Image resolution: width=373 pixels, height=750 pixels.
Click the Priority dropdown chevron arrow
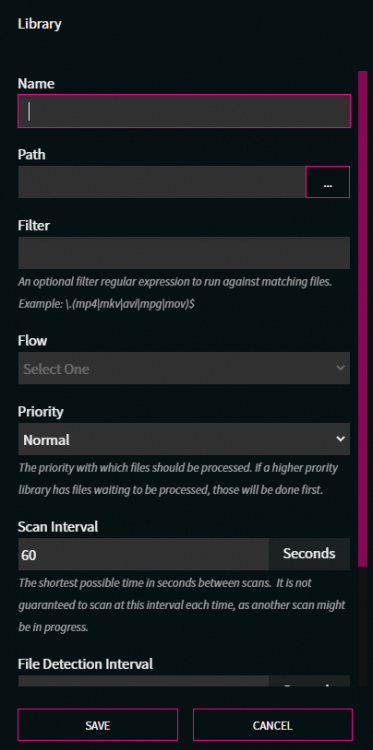[x=340, y=439]
